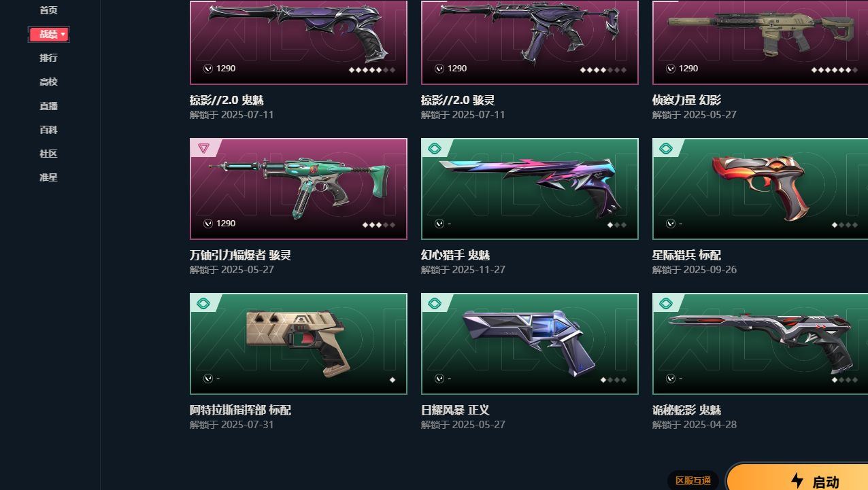Click the pink triangle tier icon on 万铀引力辐爆者 card

click(203, 148)
